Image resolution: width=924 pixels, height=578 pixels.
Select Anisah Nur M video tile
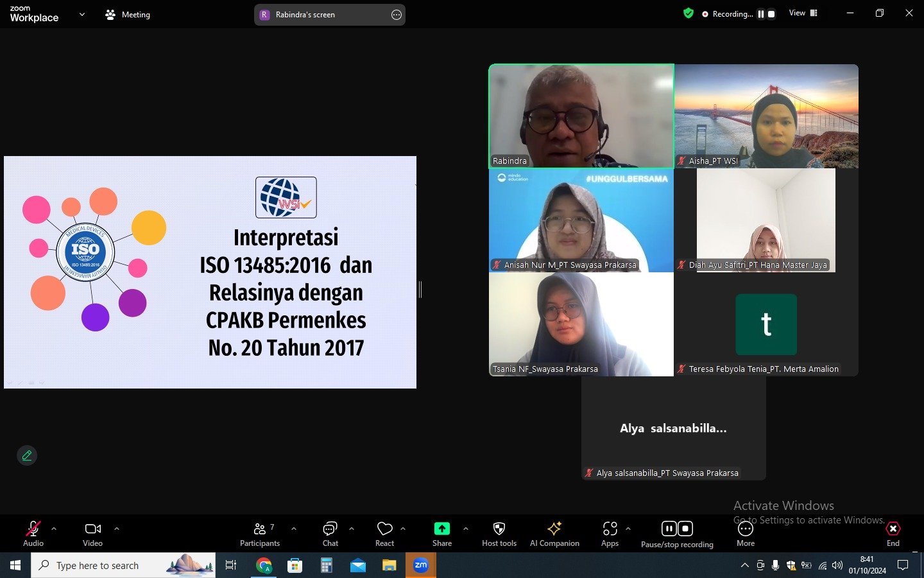point(581,220)
